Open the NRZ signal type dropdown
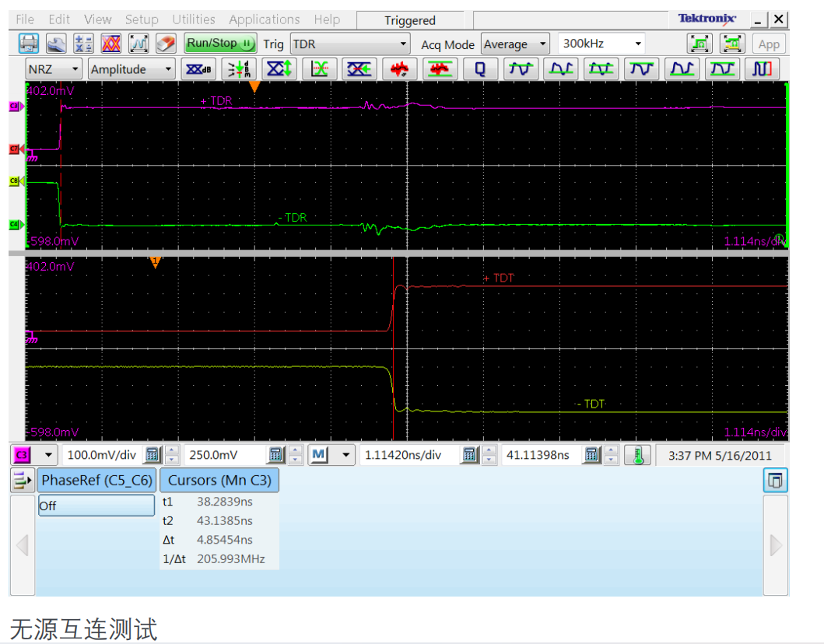Image resolution: width=824 pixels, height=644 pixels. tap(53, 69)
